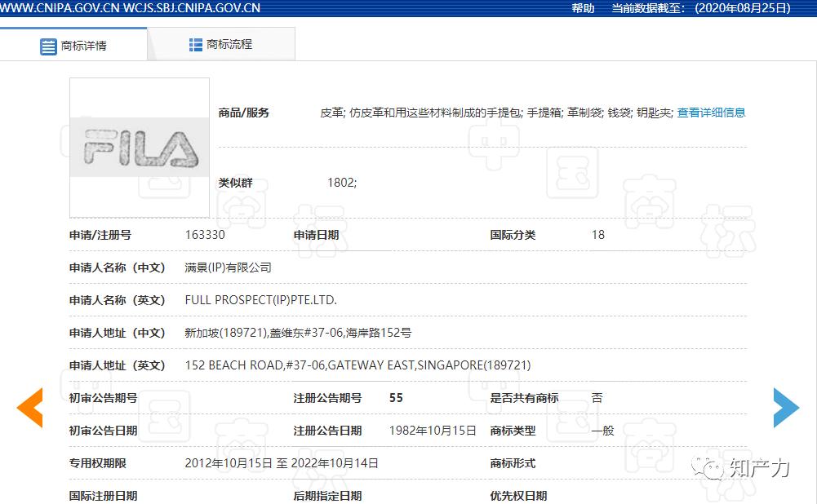The height and width of the screenshot is (504, 817).
Task: Click data cutoff date 2020年08月25日
Action: [743, 8]
